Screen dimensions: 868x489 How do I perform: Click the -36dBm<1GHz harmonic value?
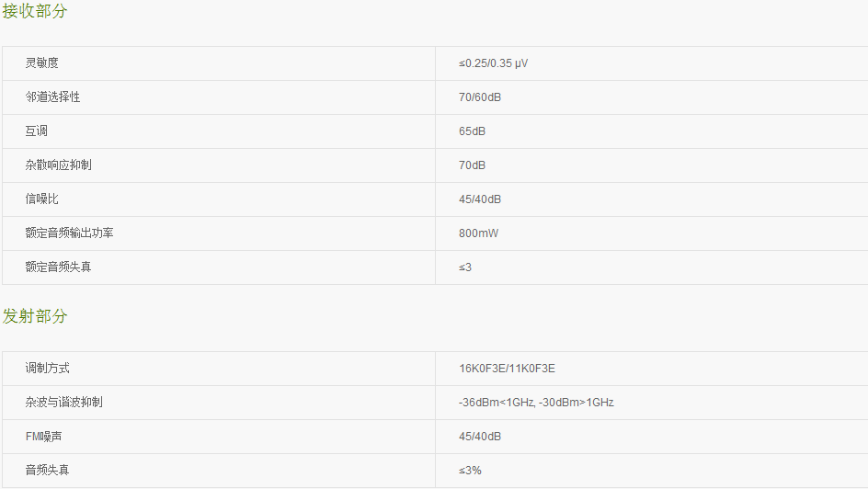pos(496,403)
